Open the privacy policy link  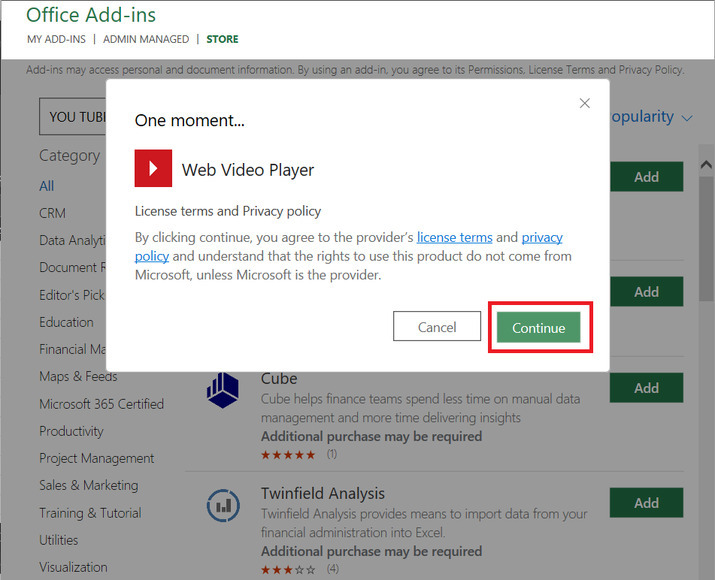click(x=542, y=237)
